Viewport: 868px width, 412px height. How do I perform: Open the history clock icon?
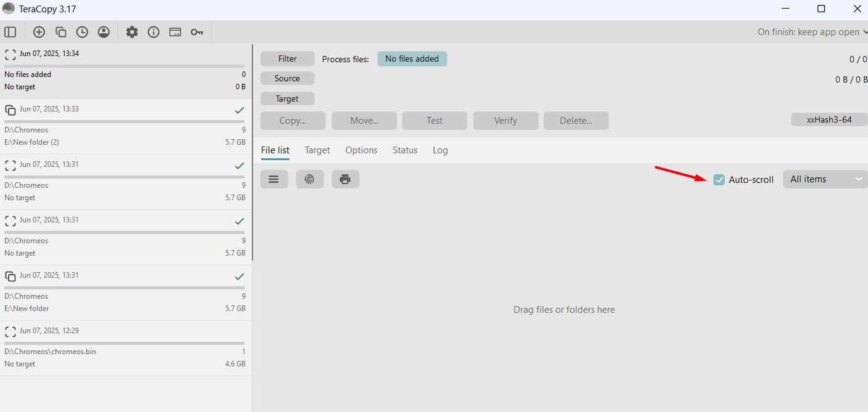(82, 32)
